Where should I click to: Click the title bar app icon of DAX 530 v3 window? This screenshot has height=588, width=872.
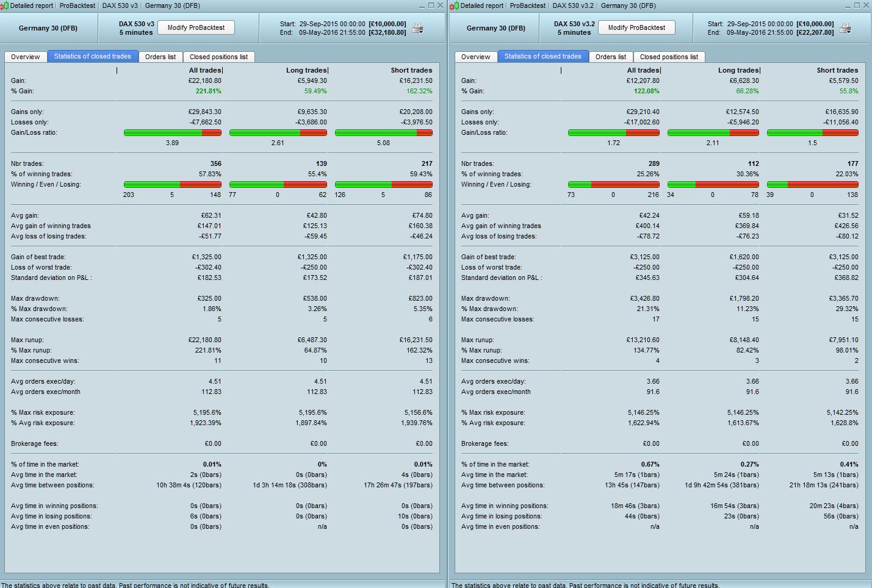coord(5,5)
